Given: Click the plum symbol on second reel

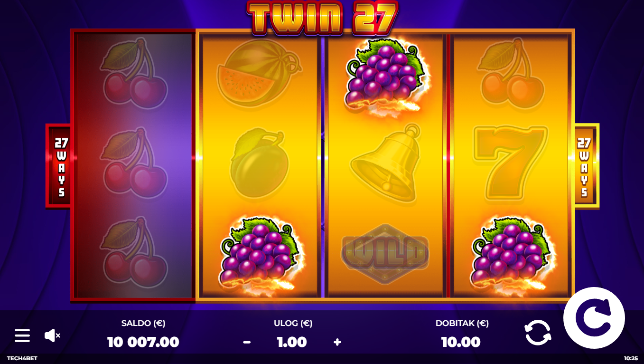Looking at the screenshot, I should pyautogui.click(x=258, y=163).
